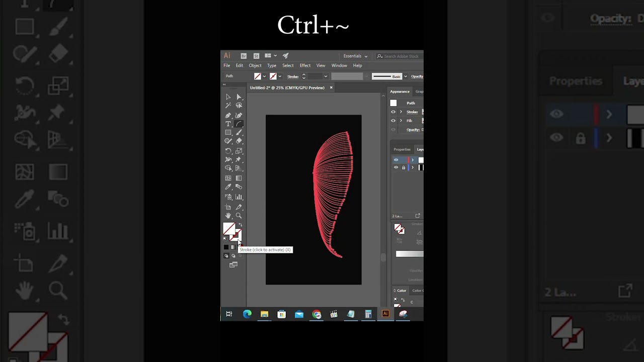Switch to the Appearance panel tab
The width and height of the screenshot is (644, 362).
pos(399,92)
